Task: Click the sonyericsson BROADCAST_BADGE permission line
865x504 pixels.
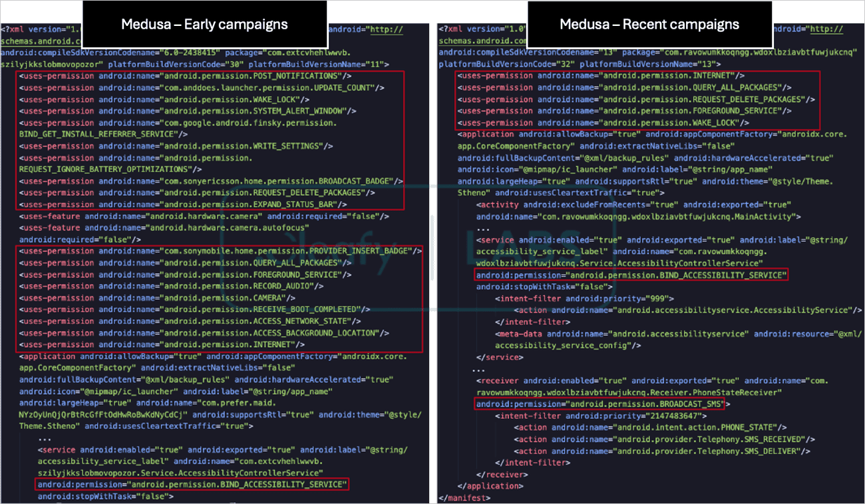Action: click(211, 181)
